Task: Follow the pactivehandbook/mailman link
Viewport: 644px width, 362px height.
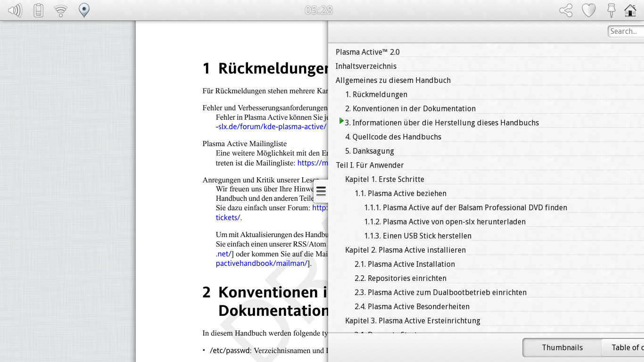Action: pos(261,263)
